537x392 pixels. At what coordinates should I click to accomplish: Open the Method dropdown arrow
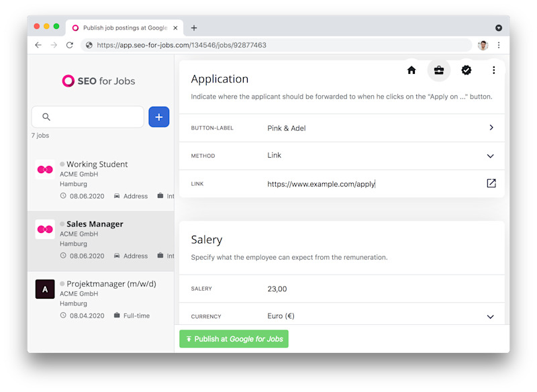(491, 156)
